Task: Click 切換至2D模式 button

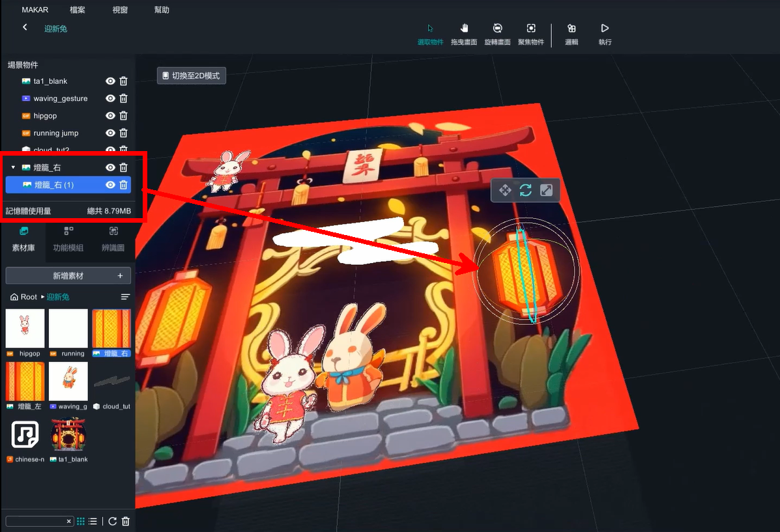Action: pos(192,76)
